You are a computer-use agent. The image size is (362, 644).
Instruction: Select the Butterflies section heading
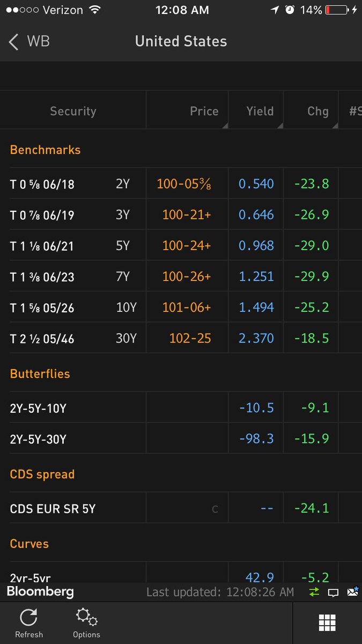(x=40, y=374)
